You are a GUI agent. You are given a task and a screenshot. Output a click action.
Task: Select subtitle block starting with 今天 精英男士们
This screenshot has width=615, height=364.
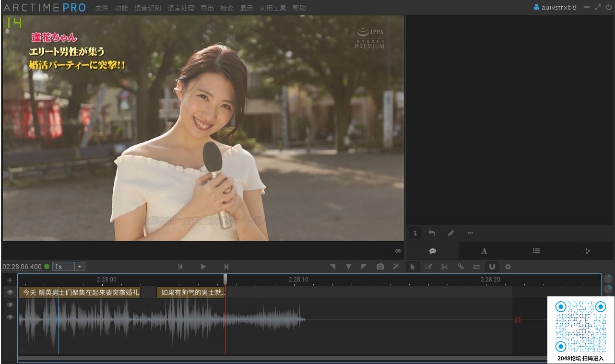pyautogui.click(x=79, y=293)
